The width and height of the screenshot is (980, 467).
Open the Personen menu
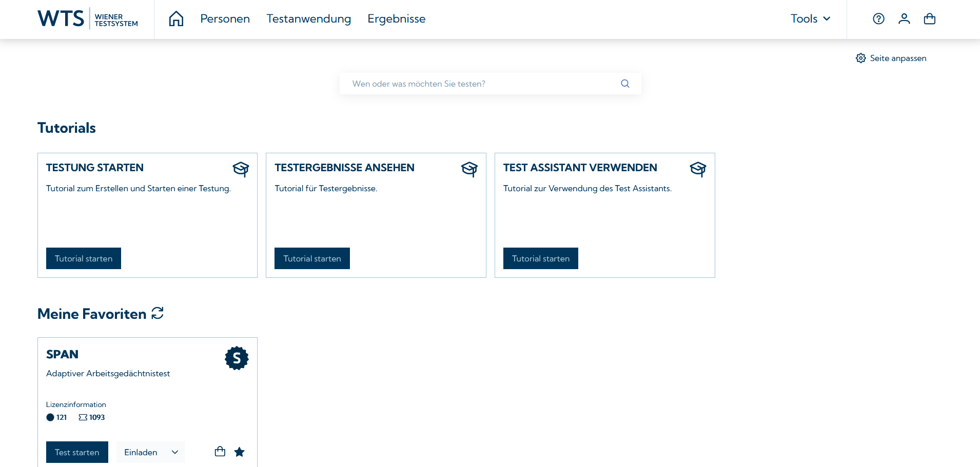225,19
